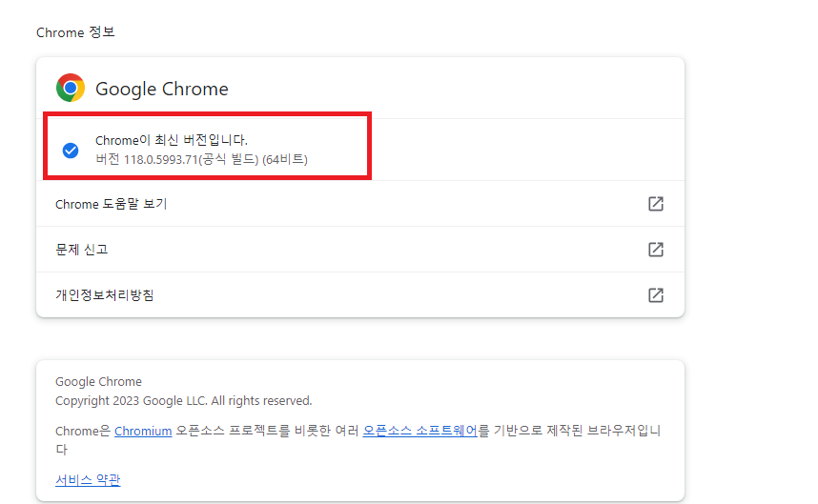Click the Copyright 2023 Google LLC line
Screen dimensions: 818x504
[184, 401]
